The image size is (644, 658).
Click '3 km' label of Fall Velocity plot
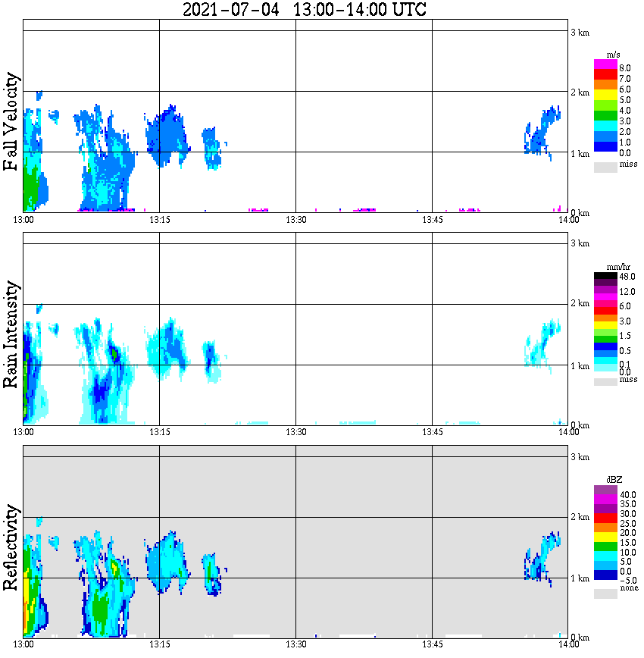pyautogui.click(x=580, y=33)
